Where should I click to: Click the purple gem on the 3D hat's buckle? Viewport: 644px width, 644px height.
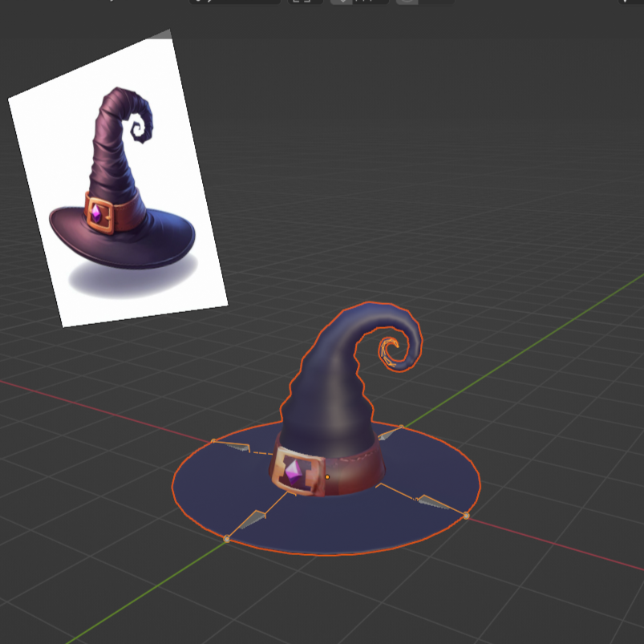tap(294, 472)
